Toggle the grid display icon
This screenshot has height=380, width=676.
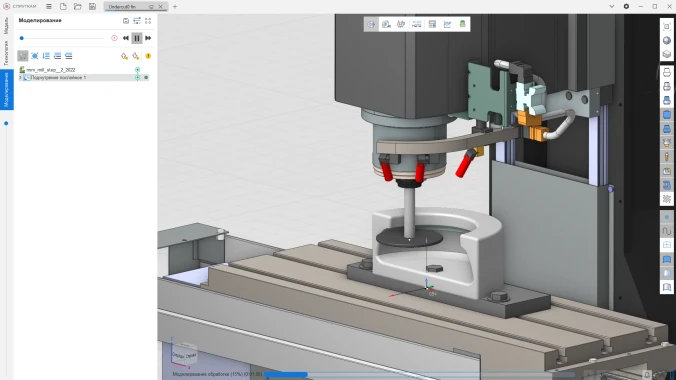click(667, 245)
